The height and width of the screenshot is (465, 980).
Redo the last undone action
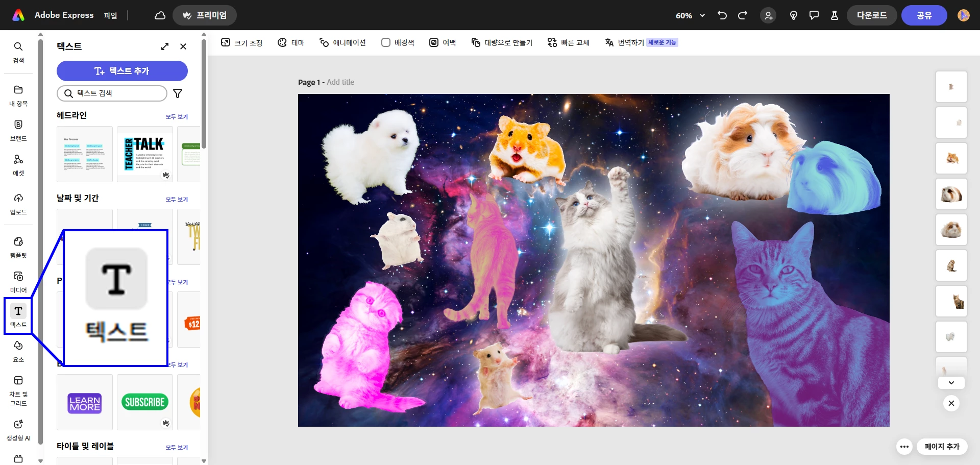tap(743, 15)
